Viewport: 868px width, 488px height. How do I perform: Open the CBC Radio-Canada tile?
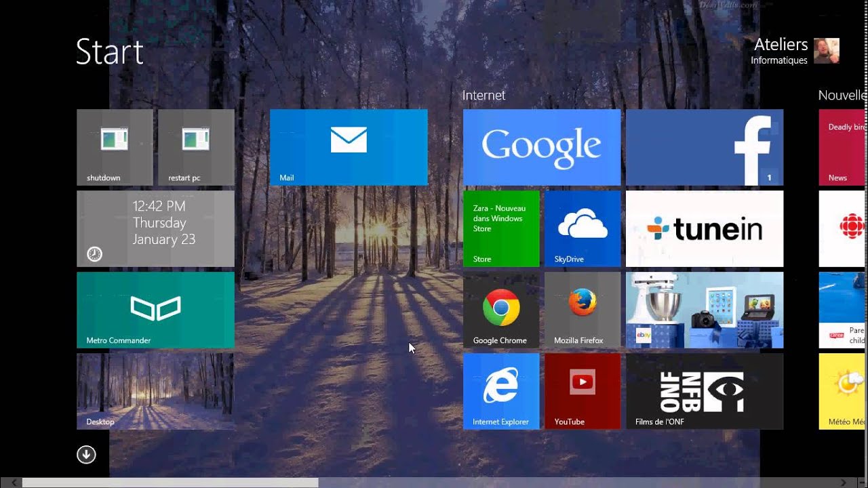843,228
